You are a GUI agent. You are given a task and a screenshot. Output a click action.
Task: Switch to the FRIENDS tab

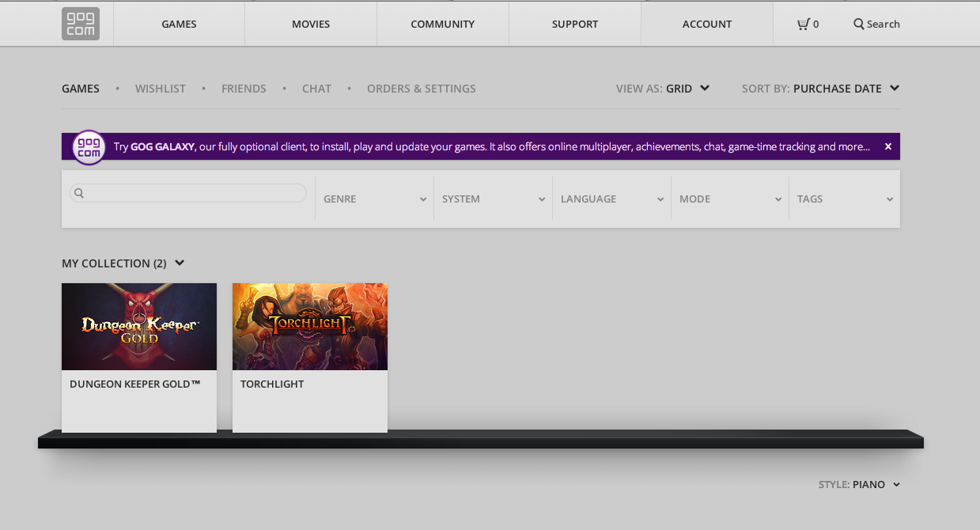point(244,89)
